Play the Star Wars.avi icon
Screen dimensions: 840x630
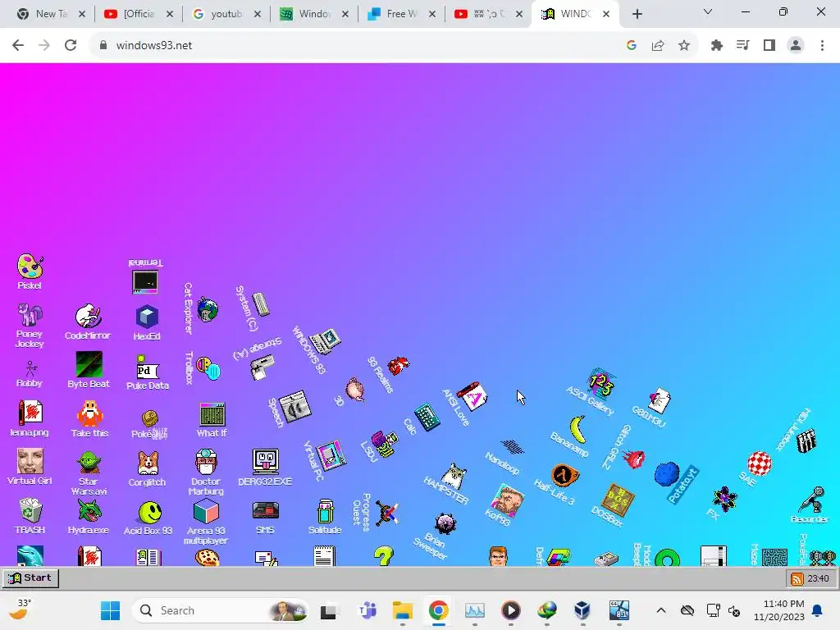pos(89,463)
